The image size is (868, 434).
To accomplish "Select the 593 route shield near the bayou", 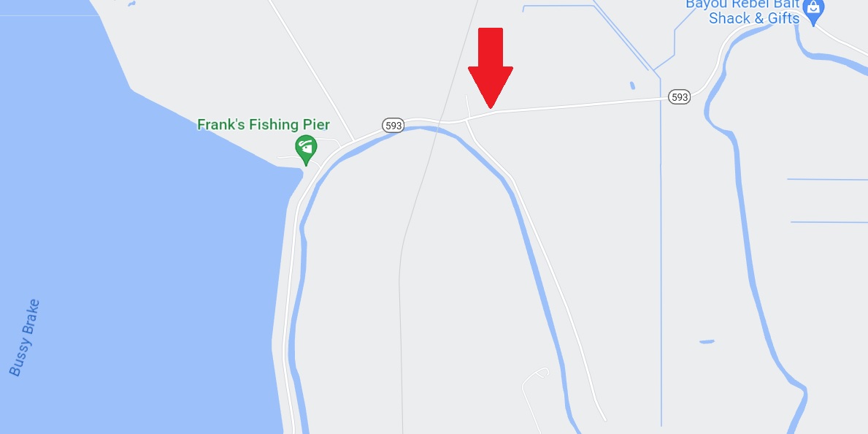I will coord(679,97).
